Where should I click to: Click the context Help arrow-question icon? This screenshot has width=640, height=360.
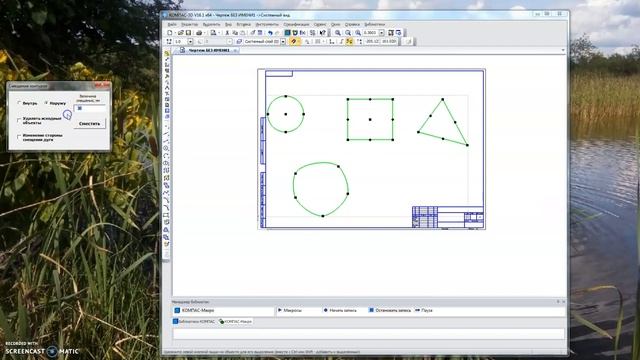coord(322,33)
